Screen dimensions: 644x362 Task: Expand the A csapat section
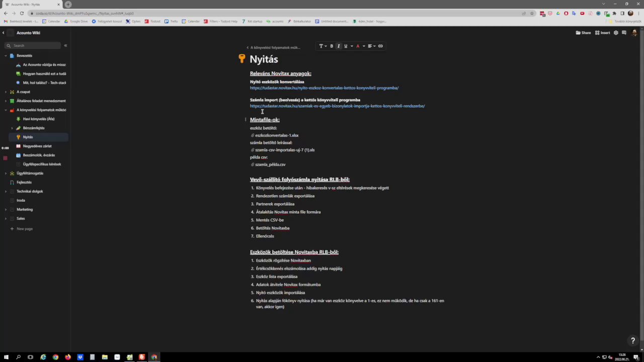click(6, 92)
